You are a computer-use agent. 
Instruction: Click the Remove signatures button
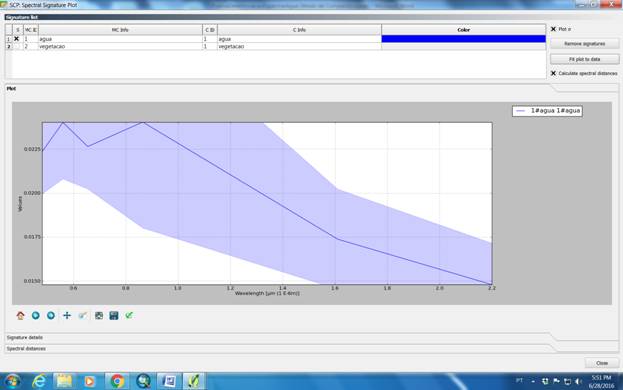pyautogui.click(x=584, y=44)
